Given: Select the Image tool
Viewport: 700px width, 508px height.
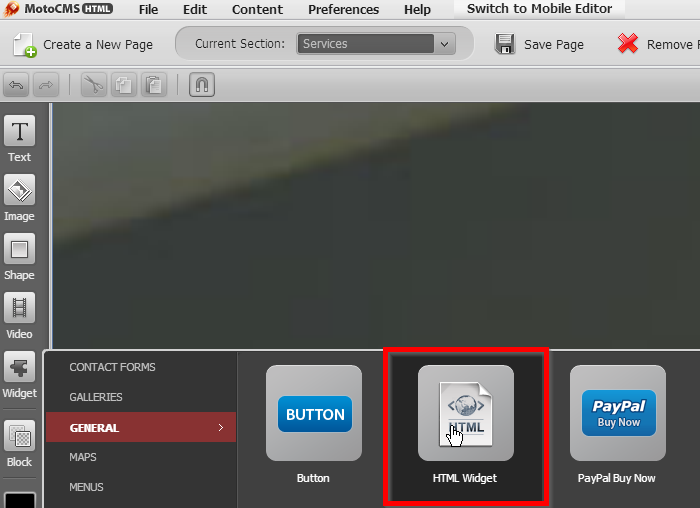Looking at the screenshot, I should pyautogui.click(x=20, y=190).
